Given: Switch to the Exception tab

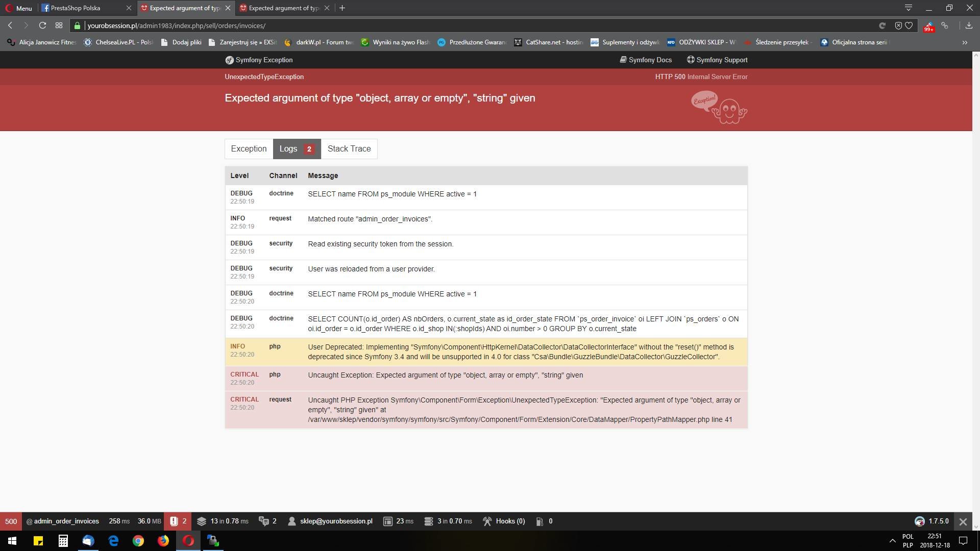Looking at the screenshot, I should (249, 148).
